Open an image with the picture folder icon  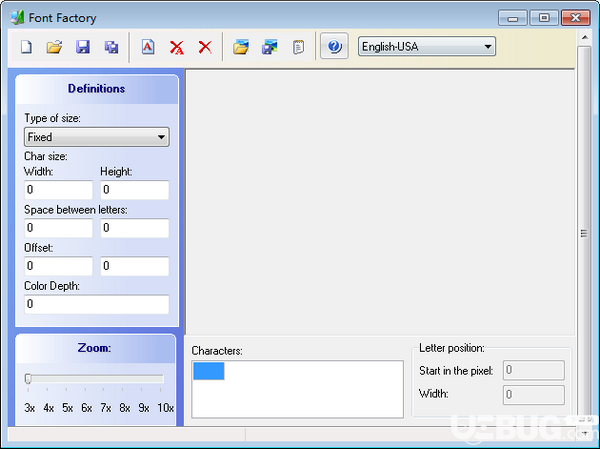pos(241,47)
